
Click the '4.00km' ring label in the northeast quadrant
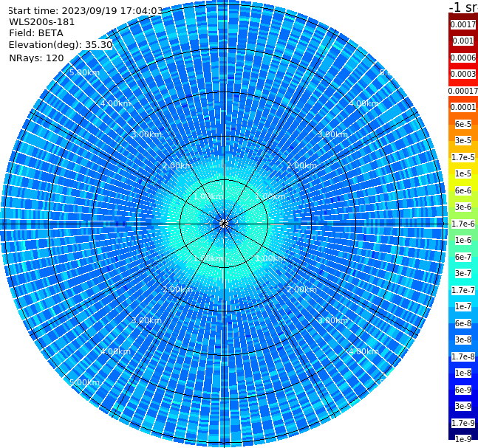pyautogui.click(x=363, y=103)
